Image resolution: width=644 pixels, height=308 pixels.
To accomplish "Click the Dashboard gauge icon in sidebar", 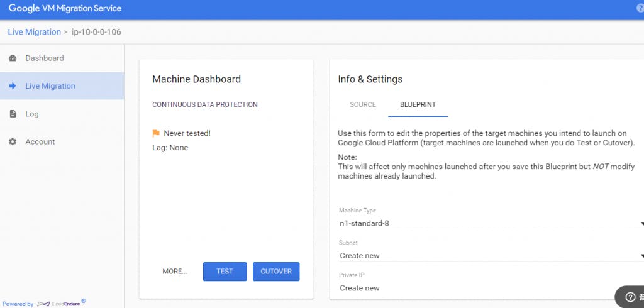I will pyautogui.click(x=13, y=58).
